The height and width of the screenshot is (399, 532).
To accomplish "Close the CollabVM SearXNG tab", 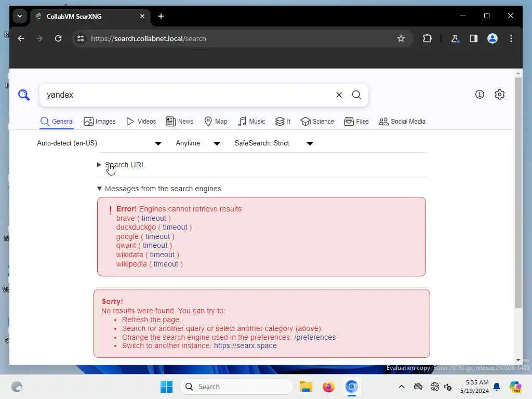I will (142, 16).
